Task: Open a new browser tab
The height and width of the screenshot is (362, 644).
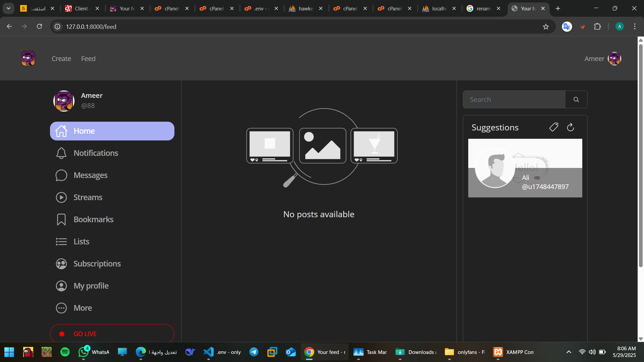Action: [x=558, y=9]
